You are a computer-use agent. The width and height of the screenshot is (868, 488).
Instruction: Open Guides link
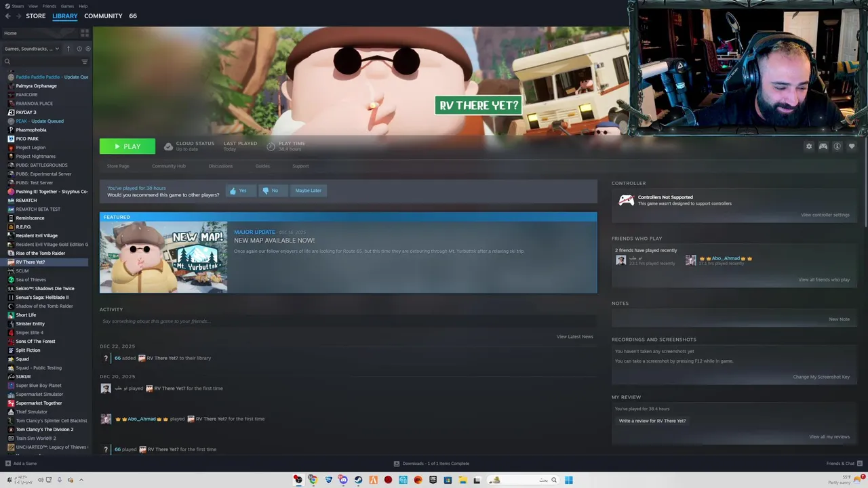pyautogui.click(x=262, y=166)
